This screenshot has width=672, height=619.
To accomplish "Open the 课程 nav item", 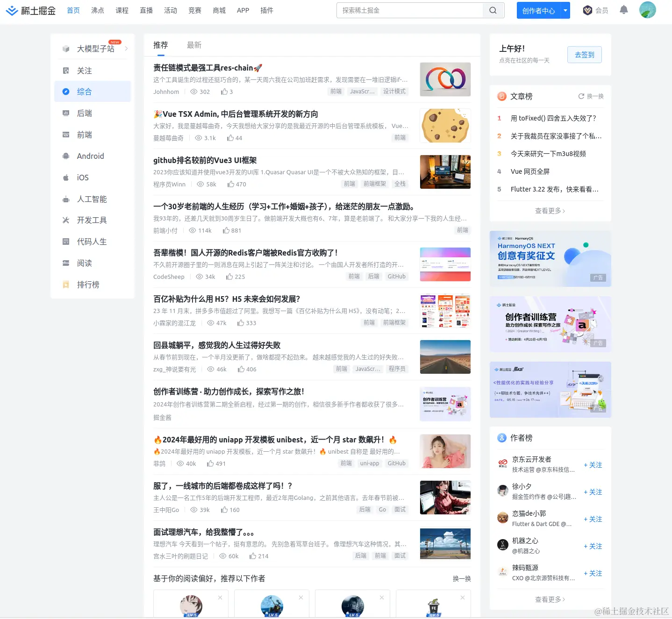I will [122, 10].
